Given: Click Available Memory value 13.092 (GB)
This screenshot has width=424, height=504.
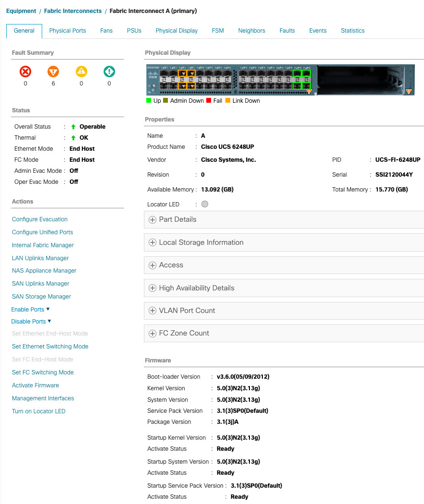Looking at the screenshot, I should pos(217,189).
